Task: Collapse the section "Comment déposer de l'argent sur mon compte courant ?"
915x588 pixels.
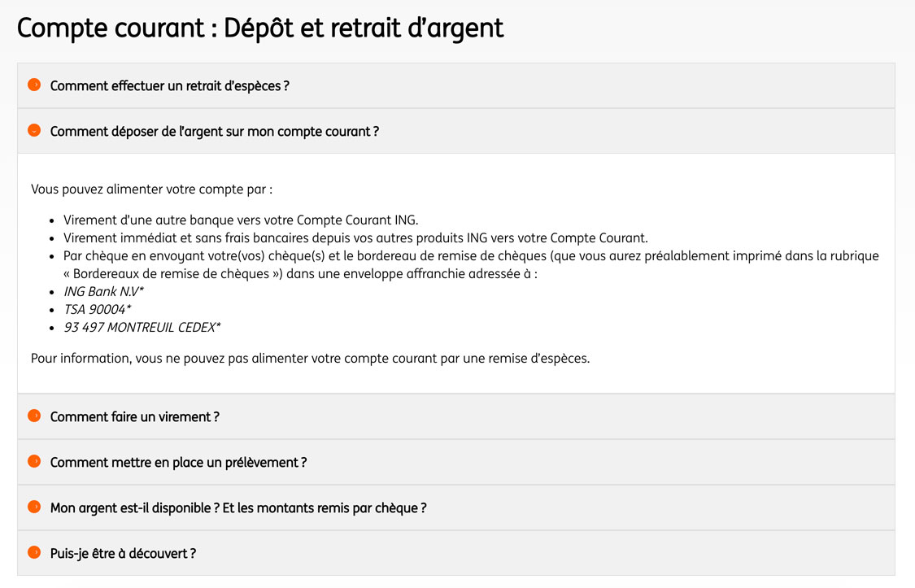Action: pos(214,130)
